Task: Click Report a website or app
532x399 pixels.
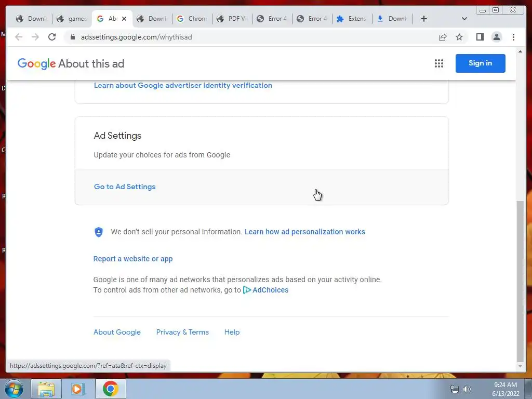Action: [133, 259]
